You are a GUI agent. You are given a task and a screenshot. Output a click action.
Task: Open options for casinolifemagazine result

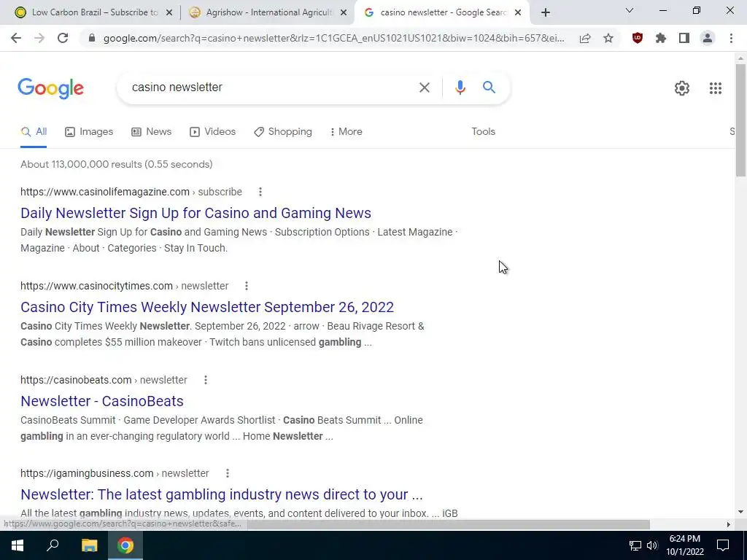[260, 192]
